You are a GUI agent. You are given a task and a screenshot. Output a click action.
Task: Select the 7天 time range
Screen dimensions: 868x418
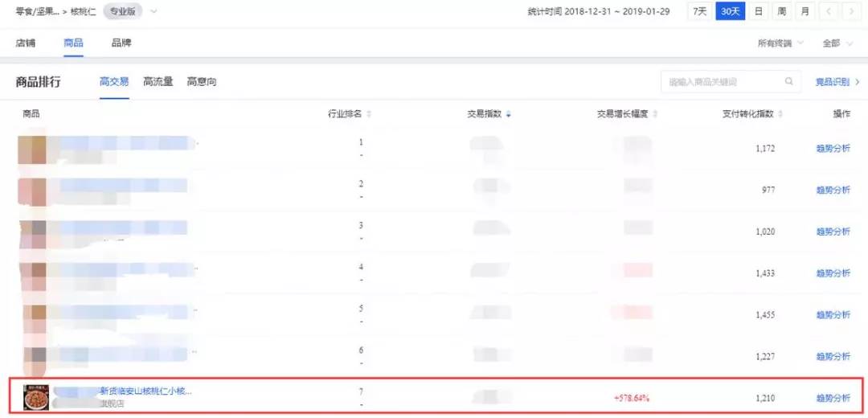click(700, 11)
